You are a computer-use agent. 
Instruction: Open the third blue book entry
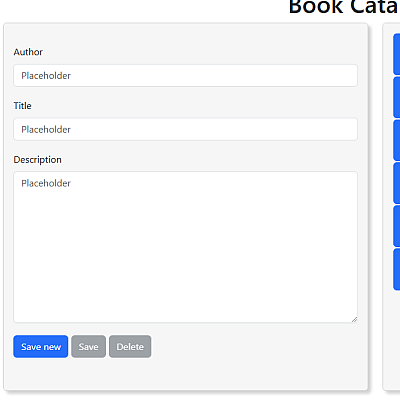point(397,140)
